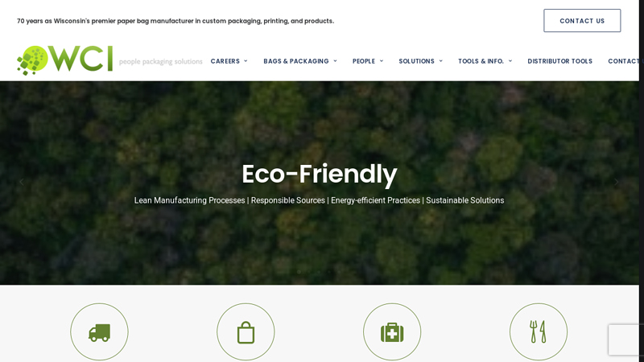Expand the Solutions menu chevron
The width and height of the screenshot is (644, 362).
click(440, 61)
